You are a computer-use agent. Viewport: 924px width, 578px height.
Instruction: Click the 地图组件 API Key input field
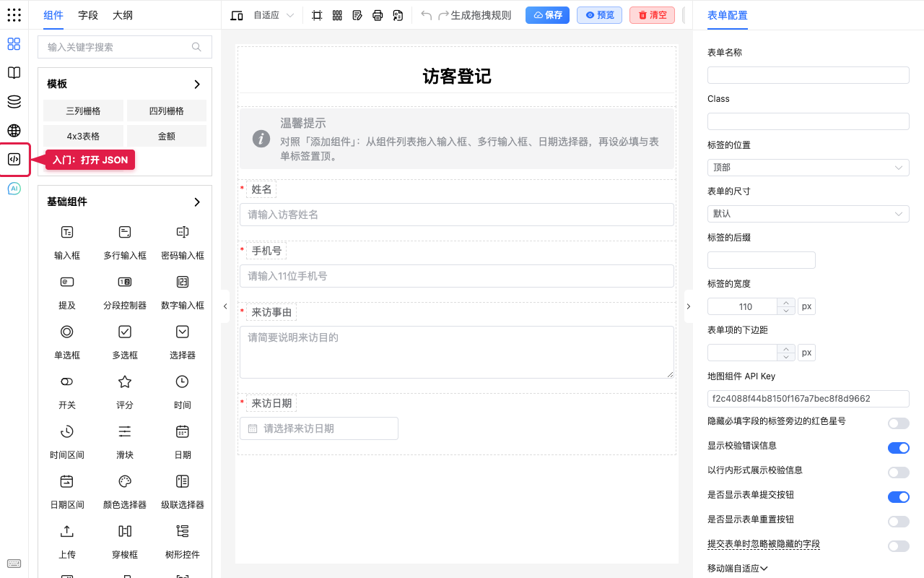pyautogui.click(x=808, y=399)
